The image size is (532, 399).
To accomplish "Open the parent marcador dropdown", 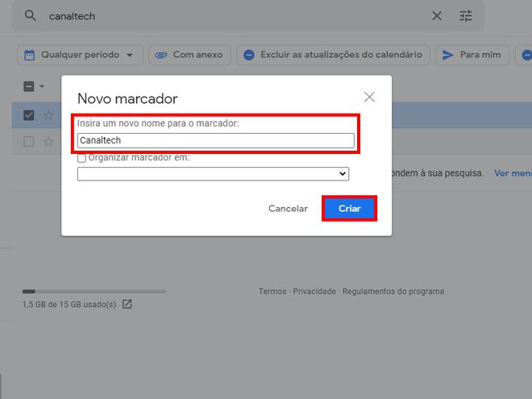I will (213, 174).
